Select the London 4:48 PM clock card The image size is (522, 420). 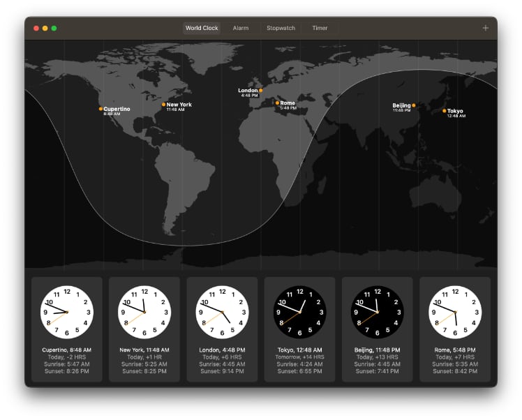click(222, 329)
